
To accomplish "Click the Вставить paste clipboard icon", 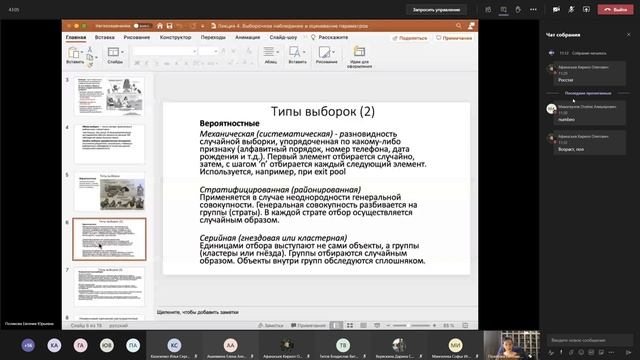I will point(73,53).
